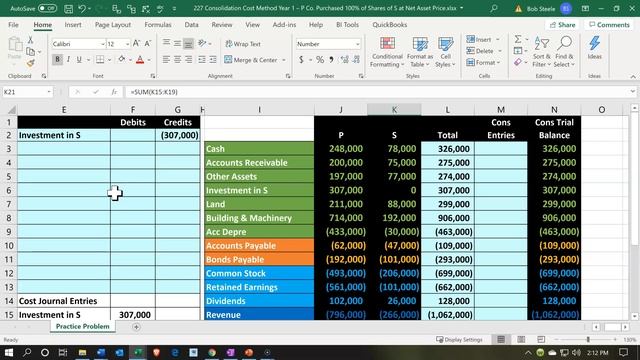Click the Share button
The height and width of the screenshot is (360, 640).
562,25
